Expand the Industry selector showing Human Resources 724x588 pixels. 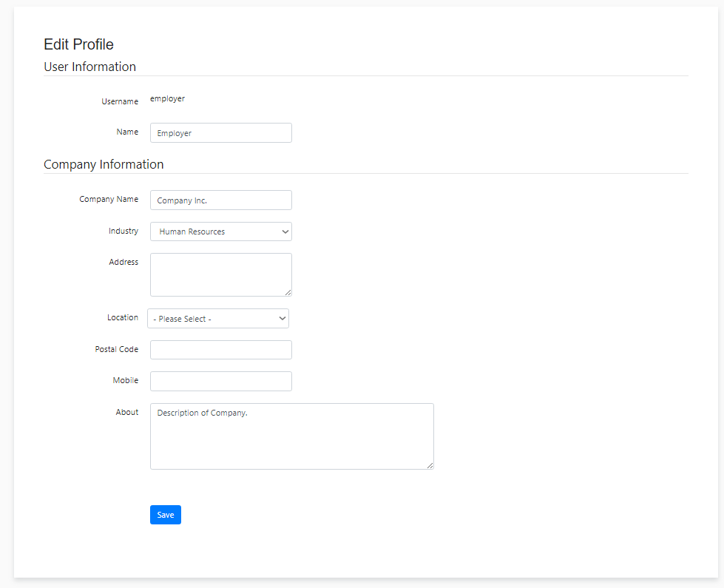pyautogui.click(x=220, y=232)
